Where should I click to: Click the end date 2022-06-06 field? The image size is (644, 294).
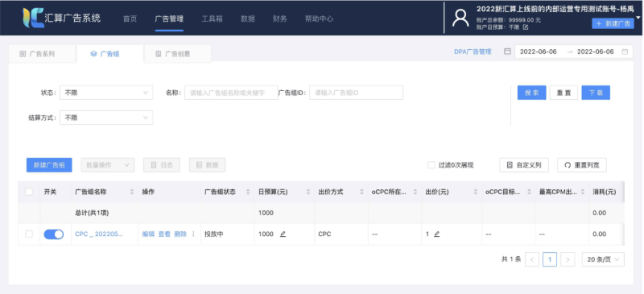tap(596, 52)
